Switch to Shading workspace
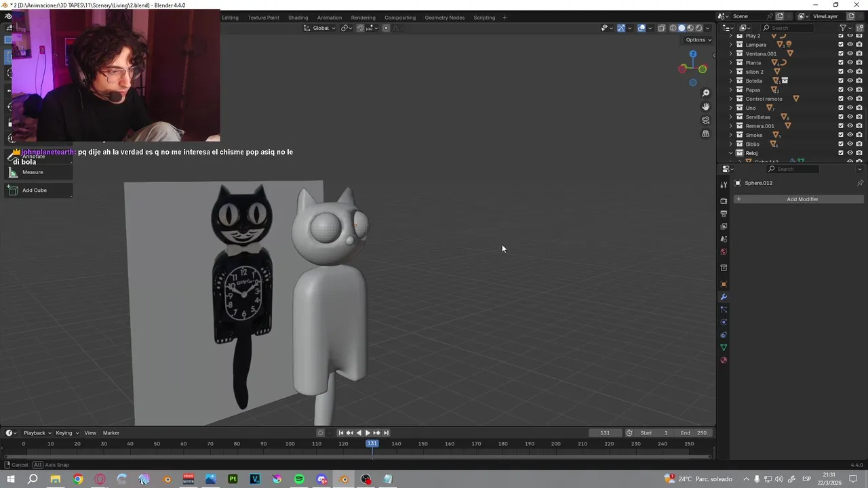Screen dimensions: 868x488 298,18
